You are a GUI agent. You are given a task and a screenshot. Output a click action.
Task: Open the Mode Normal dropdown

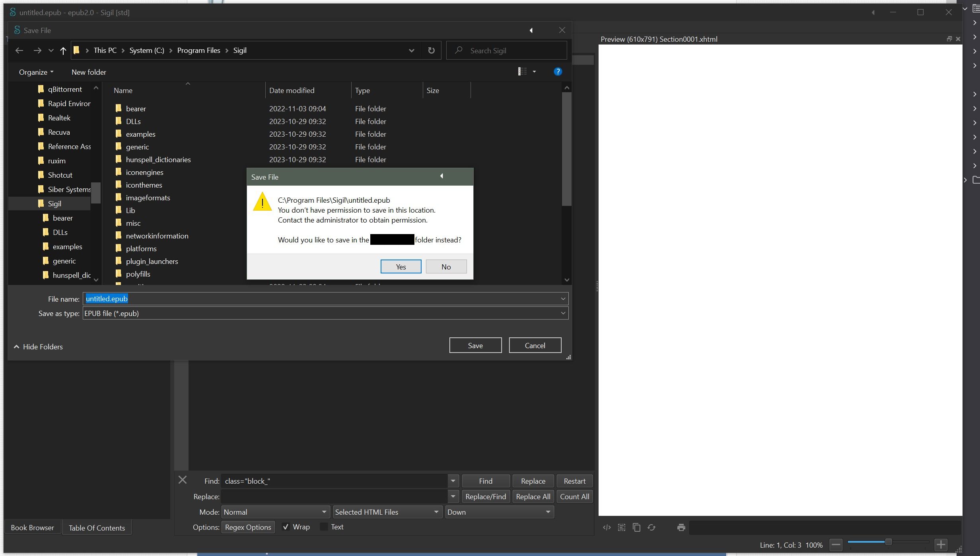[x=275, y=512]
